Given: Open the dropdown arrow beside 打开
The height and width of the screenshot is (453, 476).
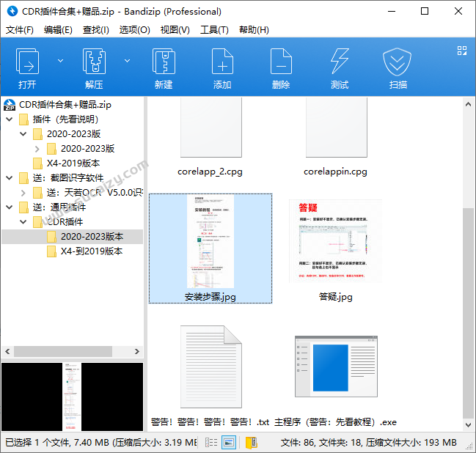Looking at the screenshot, I should coord(61,61).
